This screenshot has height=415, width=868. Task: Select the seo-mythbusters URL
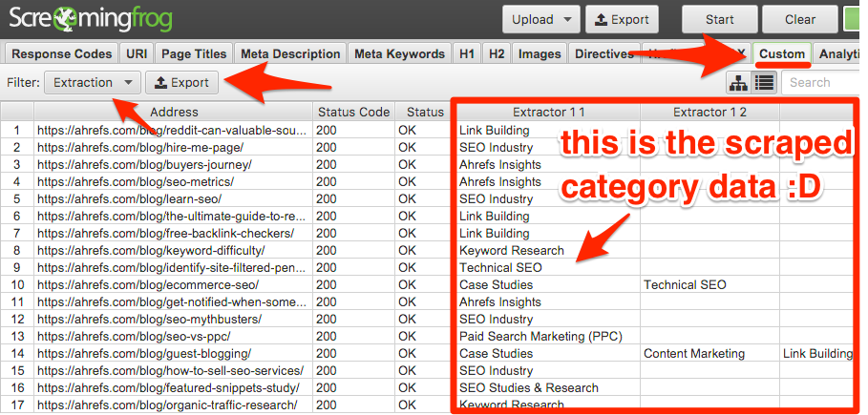[150, 320]
